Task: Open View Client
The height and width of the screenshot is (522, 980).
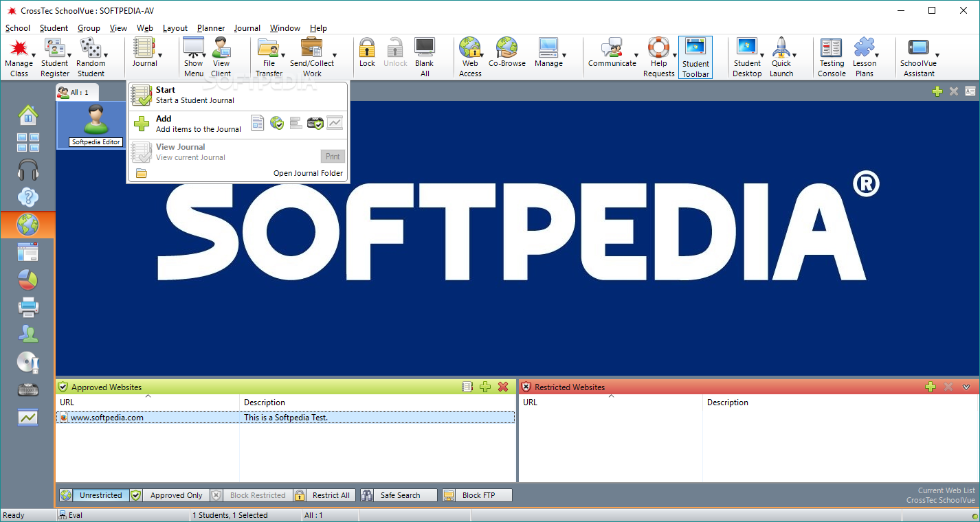Action: pyautogui.click(x=221, y=57)
